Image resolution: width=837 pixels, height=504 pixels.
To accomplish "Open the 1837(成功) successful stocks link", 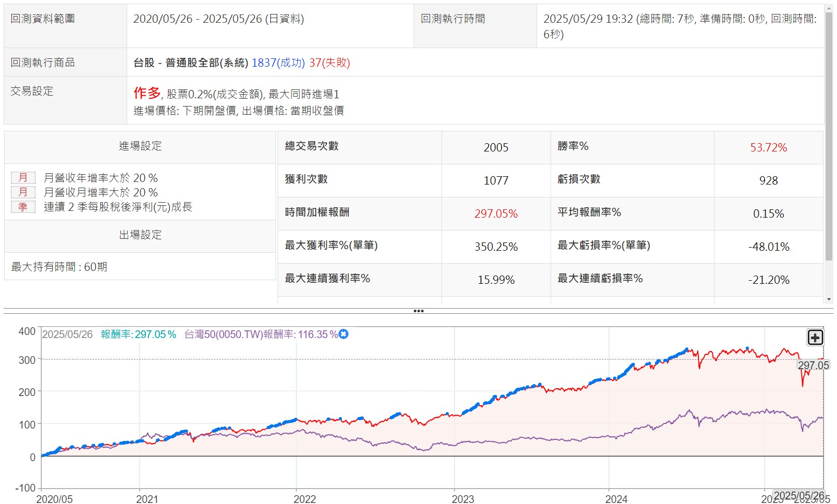I will pos(278,63).
